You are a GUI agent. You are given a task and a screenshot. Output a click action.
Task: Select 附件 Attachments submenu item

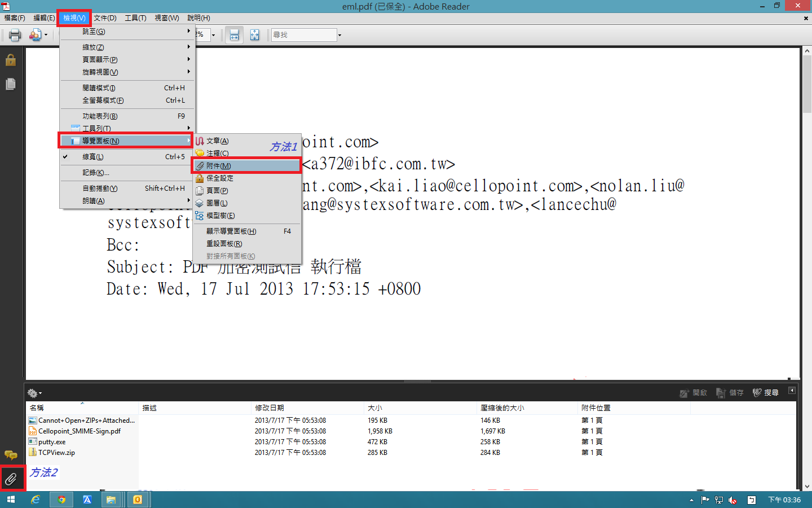point(247,166)
